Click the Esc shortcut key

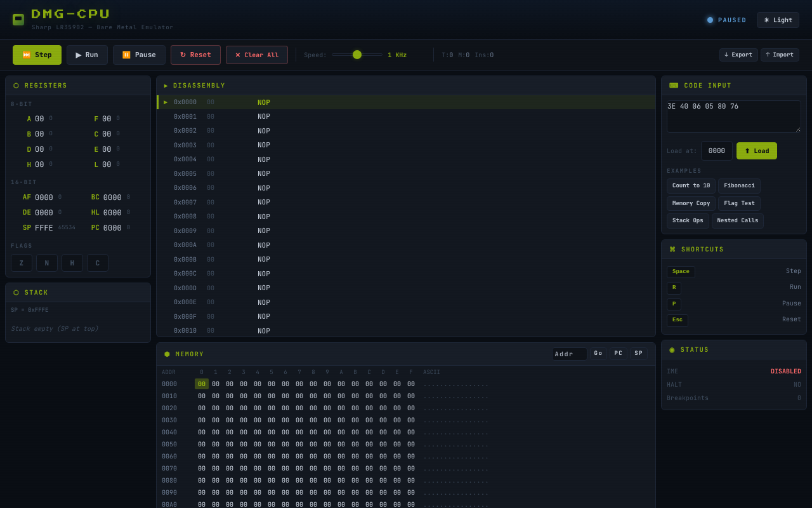click(678, 320)
